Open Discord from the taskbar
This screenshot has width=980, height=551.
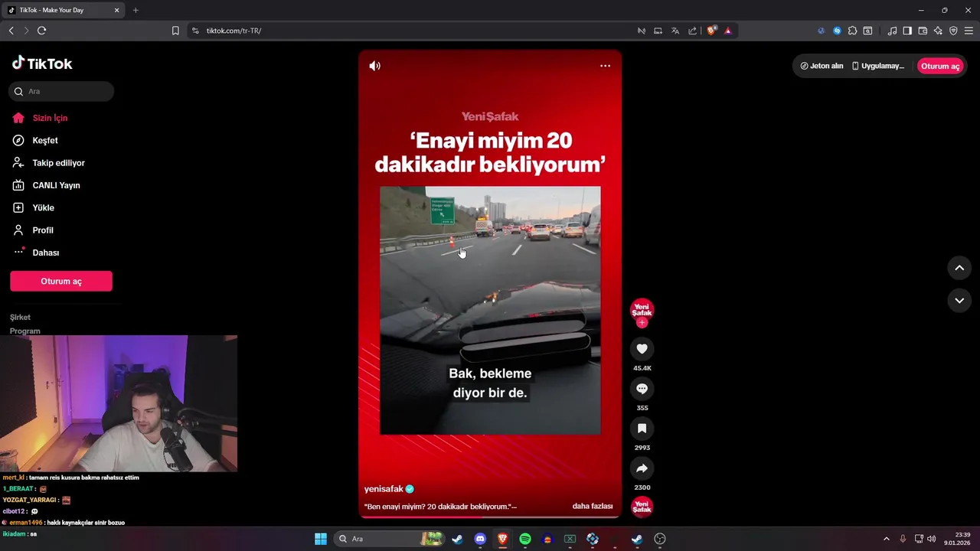tap(480, 539)
